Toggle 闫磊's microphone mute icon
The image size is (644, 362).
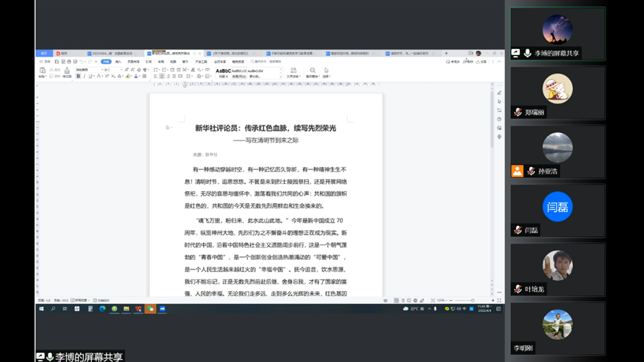point(518,230)
